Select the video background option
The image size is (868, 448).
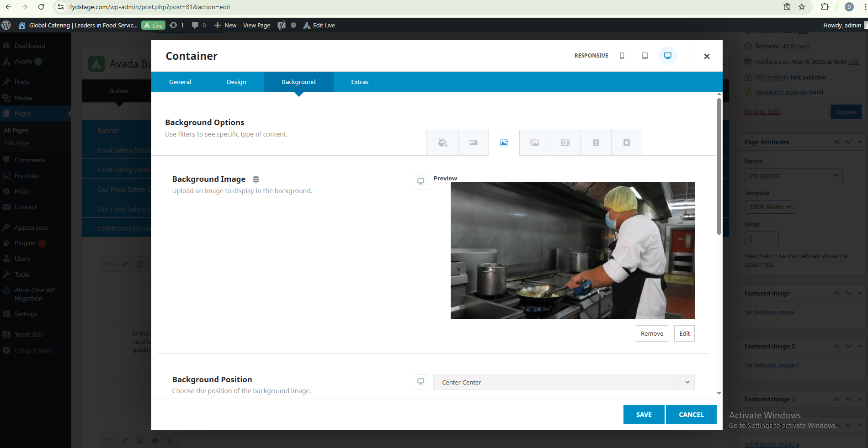click(565, 143)
